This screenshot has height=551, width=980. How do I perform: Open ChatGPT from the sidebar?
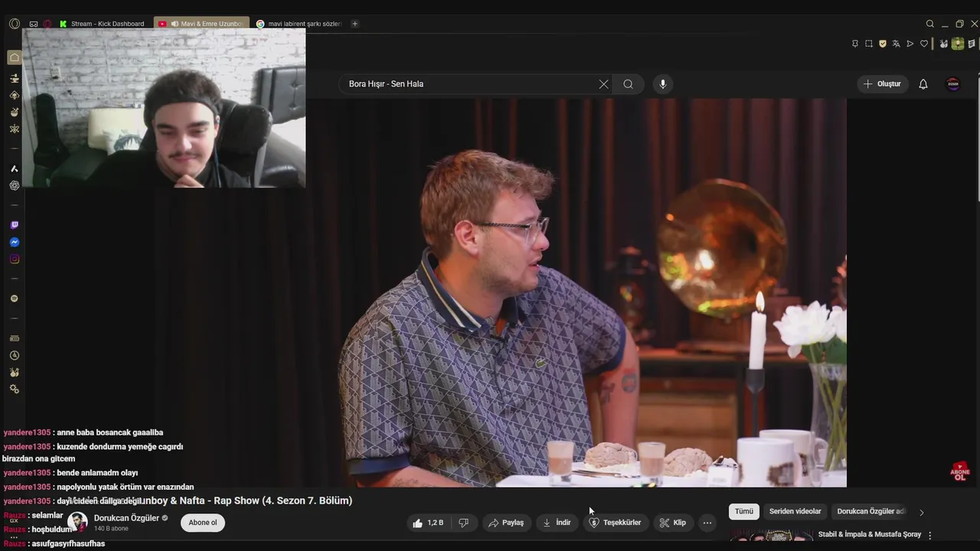point(15,185)
